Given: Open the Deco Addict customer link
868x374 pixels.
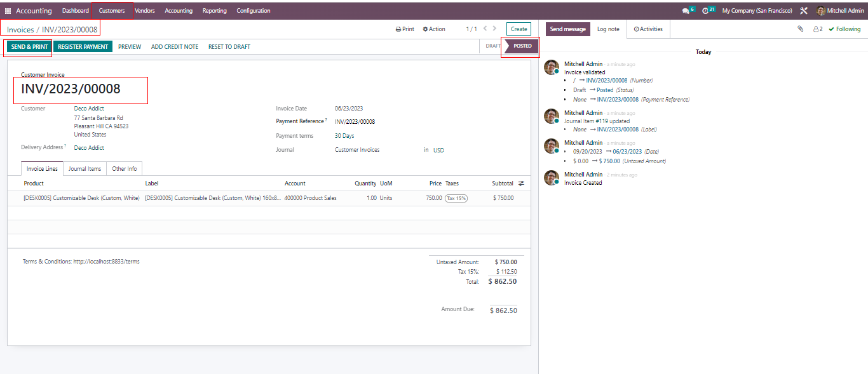Looking at the screenshot, I should point(89,109).
